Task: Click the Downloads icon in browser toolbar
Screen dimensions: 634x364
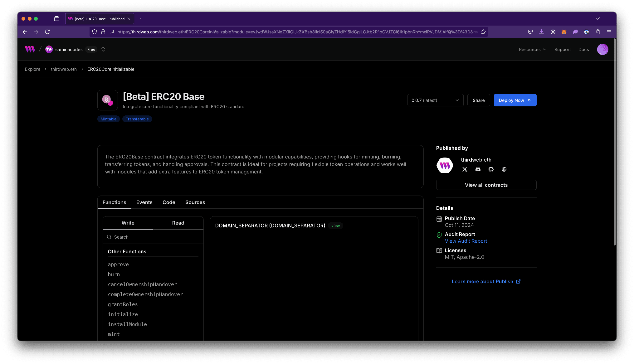Action: pos(541,32)
